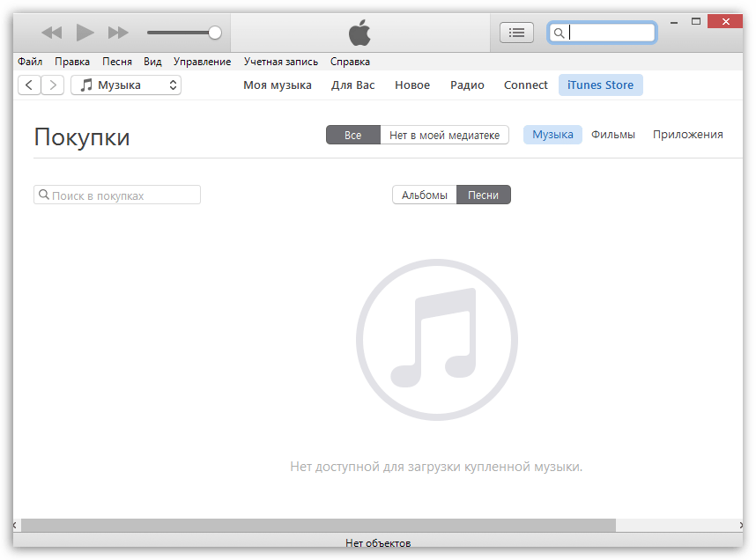Image resolution: width=756 pixels, height=560 pixels.
Task: Skip forward with the fast-forward button
Action: pos(118,33)
